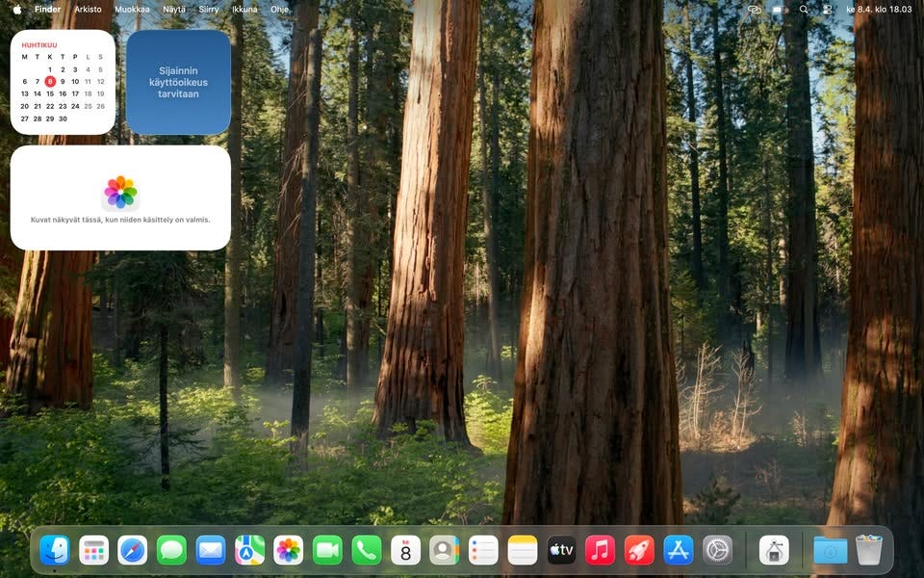Open the Control Center menu bar icon

[x=827, y=9]
